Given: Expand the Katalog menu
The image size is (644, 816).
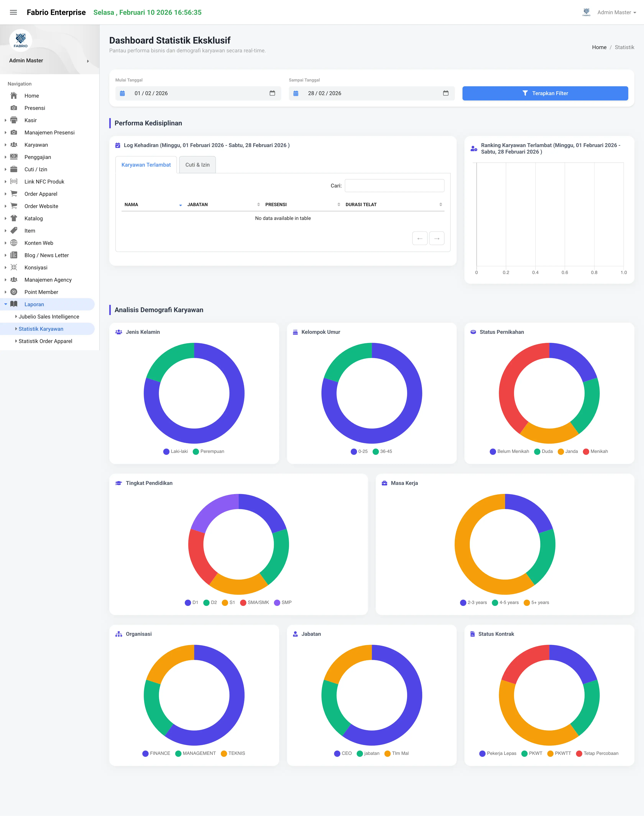Looking at the screenshot, I should (5, 218).
